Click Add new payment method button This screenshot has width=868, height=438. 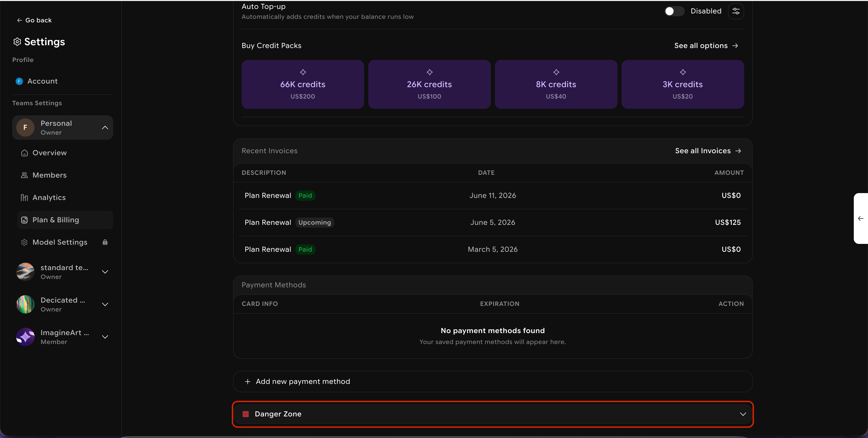pos(493,381)
